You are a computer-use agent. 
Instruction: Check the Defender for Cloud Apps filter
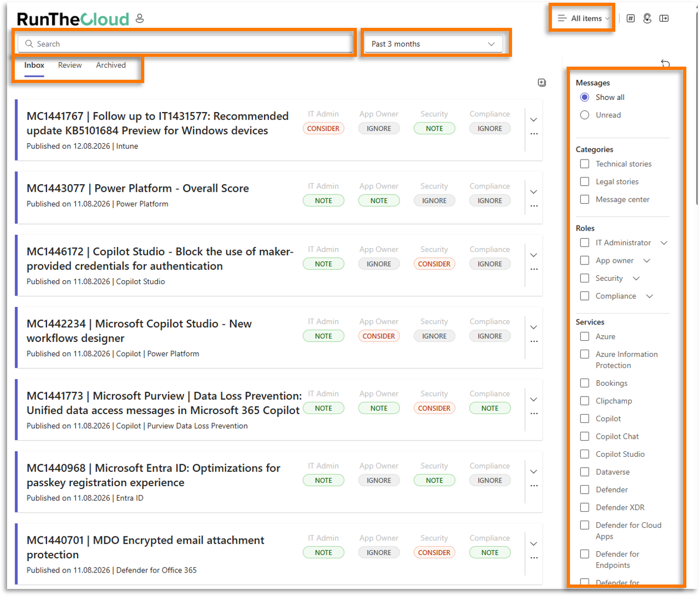point(585,525)
